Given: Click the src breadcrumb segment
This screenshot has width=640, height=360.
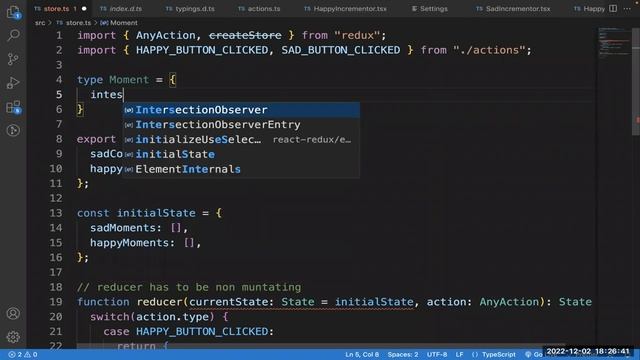Looking at the screenshot, I should point(40,23).
